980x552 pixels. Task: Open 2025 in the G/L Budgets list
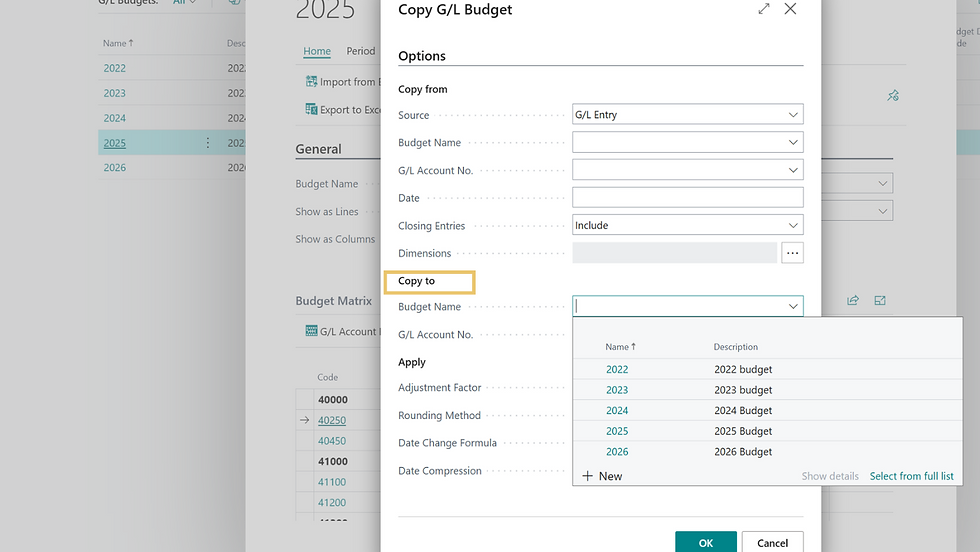[114, 143]
